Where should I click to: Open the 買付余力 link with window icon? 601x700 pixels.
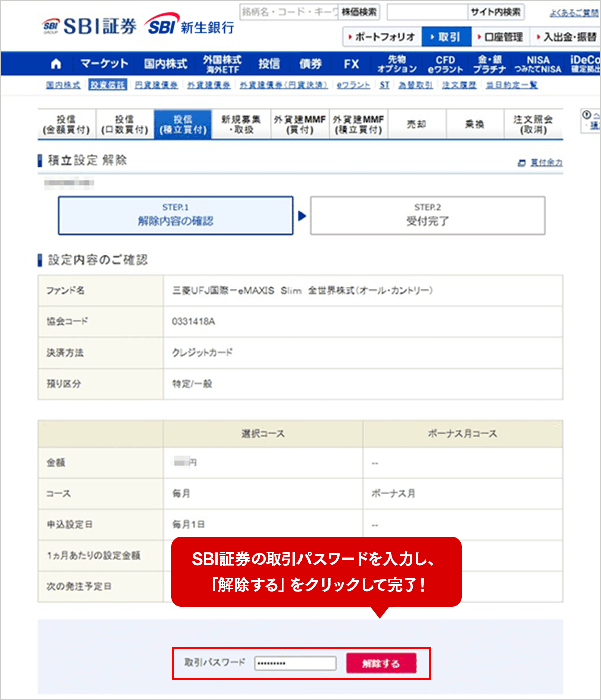coord(541,163)
